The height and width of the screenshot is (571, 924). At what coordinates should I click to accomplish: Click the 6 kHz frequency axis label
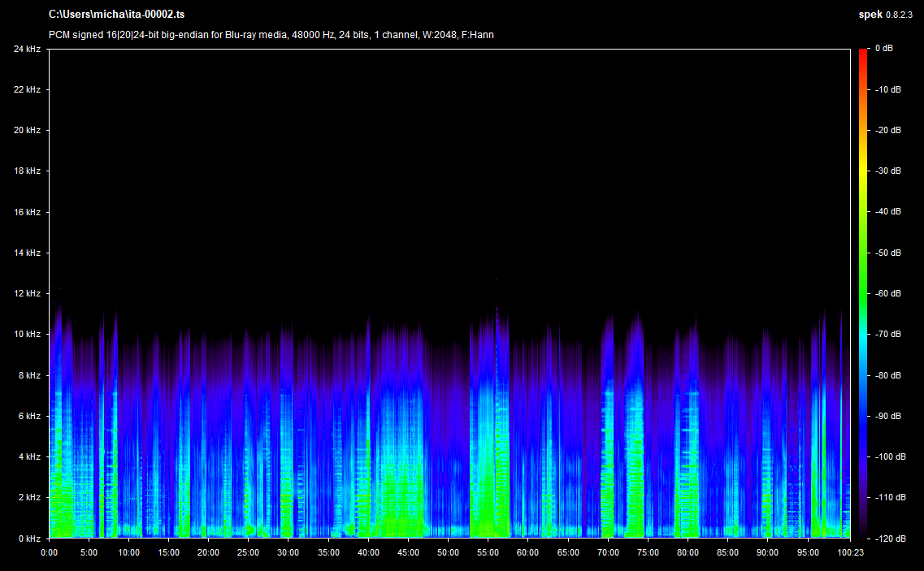28,416
